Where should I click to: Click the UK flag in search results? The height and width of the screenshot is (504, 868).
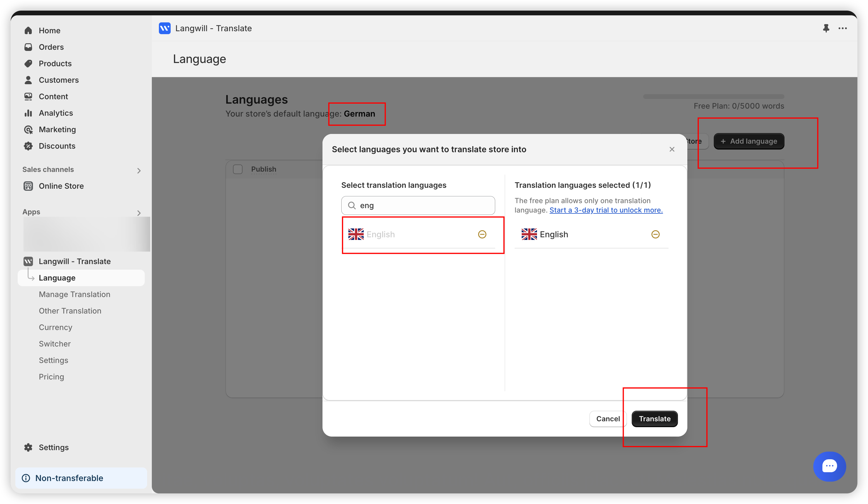(356, 234)
